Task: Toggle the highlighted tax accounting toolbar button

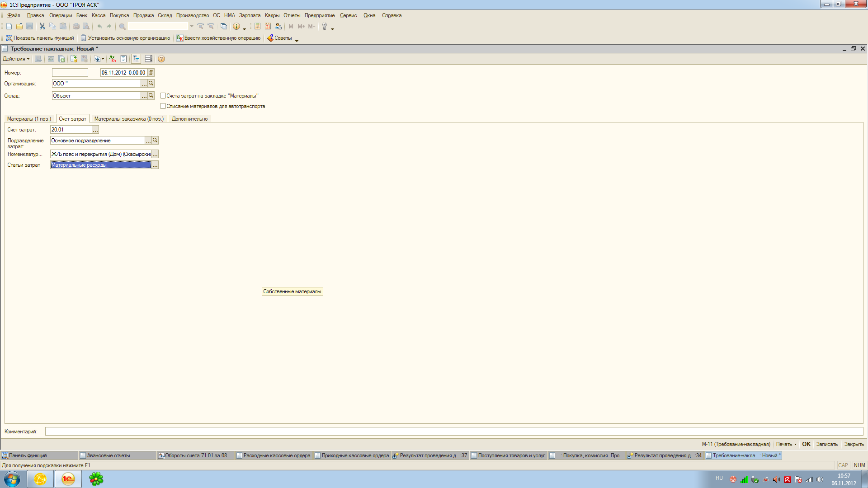Action: click(136, 59)
